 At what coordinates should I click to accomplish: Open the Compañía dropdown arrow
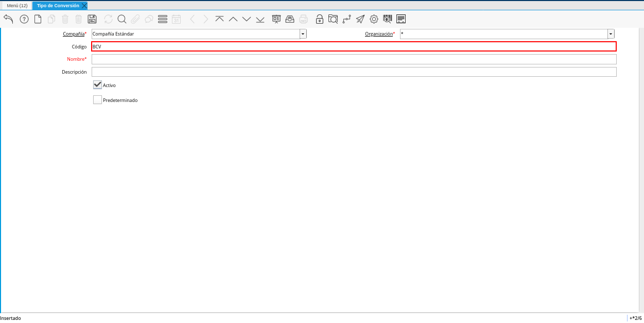pos(303,33)
